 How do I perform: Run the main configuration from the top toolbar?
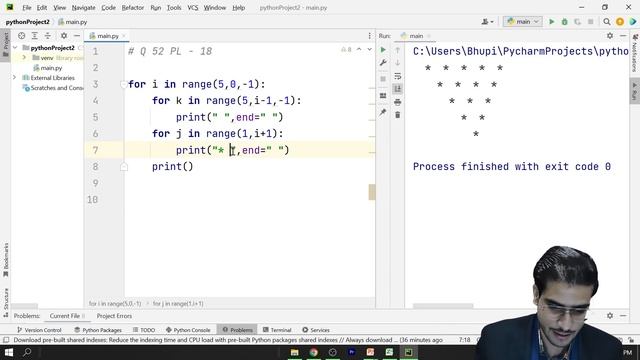tap(551, 22)
